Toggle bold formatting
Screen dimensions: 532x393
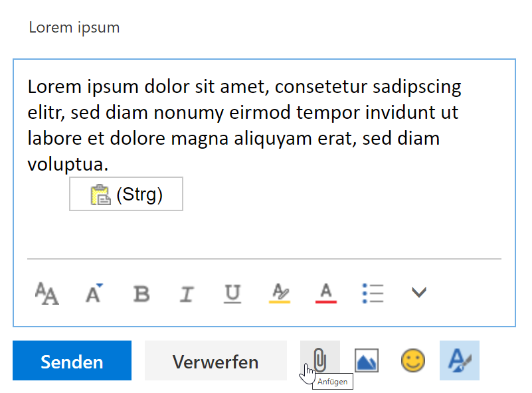pyautogui.click(x=141, y=293)
